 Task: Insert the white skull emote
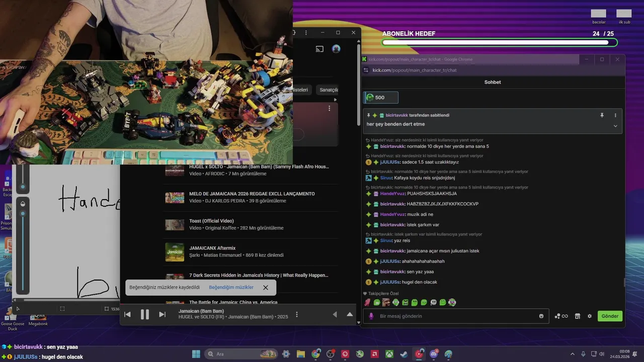(x=433, y=303)
